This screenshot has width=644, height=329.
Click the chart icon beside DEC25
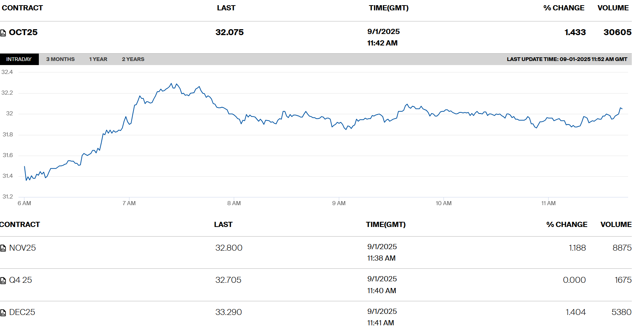(x=3, y=313)
